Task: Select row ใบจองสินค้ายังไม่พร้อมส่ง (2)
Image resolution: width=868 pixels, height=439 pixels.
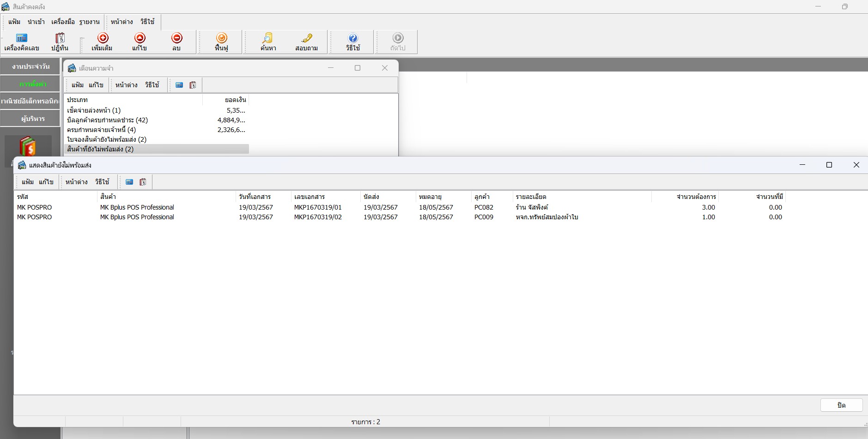Action: 156,139
